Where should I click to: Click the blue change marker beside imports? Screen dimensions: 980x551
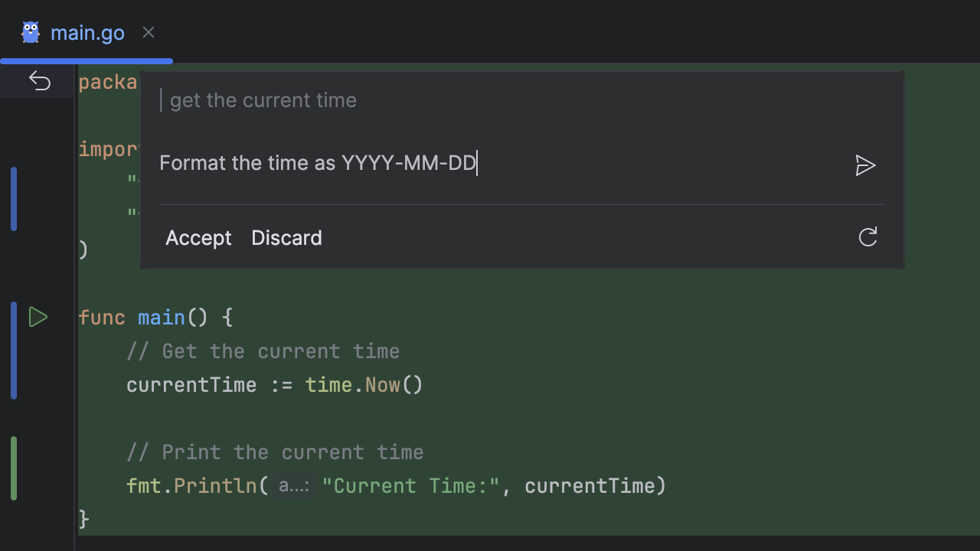tap(14, 199)
